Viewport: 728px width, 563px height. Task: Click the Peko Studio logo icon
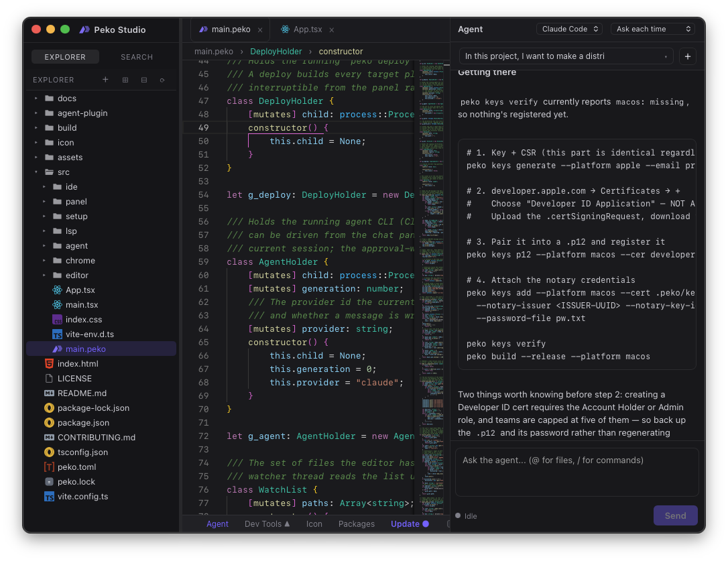[84, 29]
